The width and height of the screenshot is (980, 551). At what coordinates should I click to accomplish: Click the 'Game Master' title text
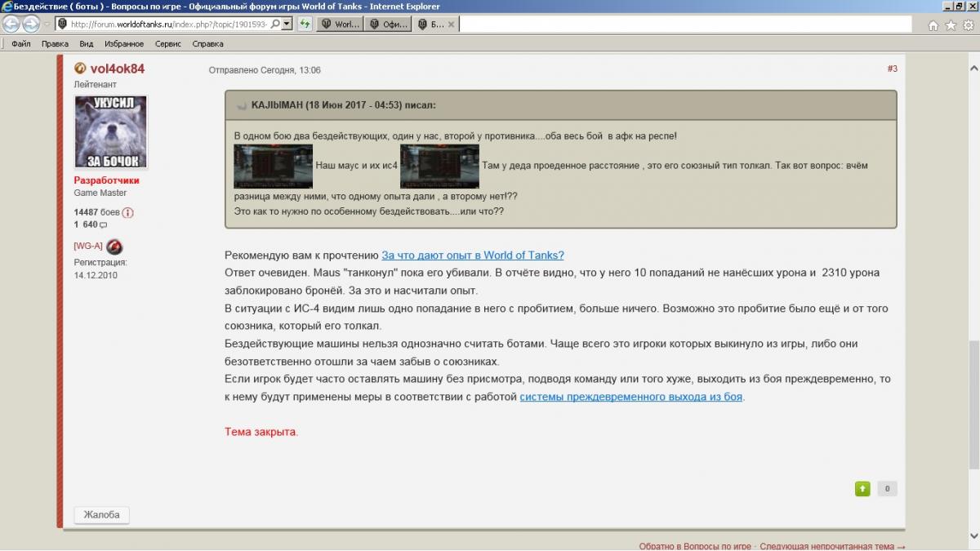[100, 193]
